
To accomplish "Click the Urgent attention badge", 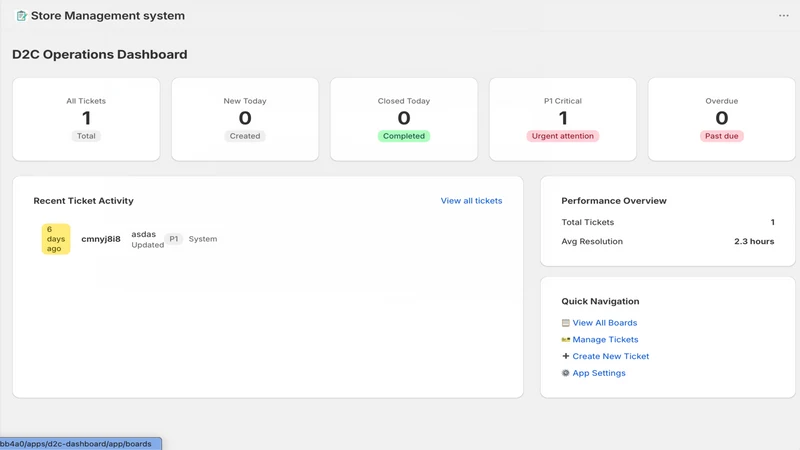I will (x=563, y=136).
